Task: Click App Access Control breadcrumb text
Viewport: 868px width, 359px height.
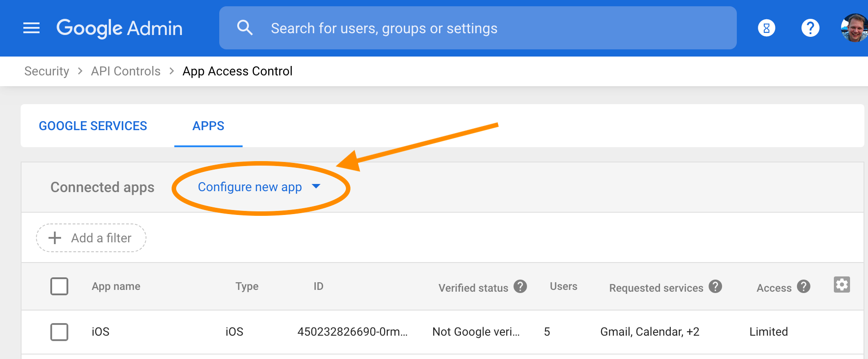Action: click(x=237, y=71)
